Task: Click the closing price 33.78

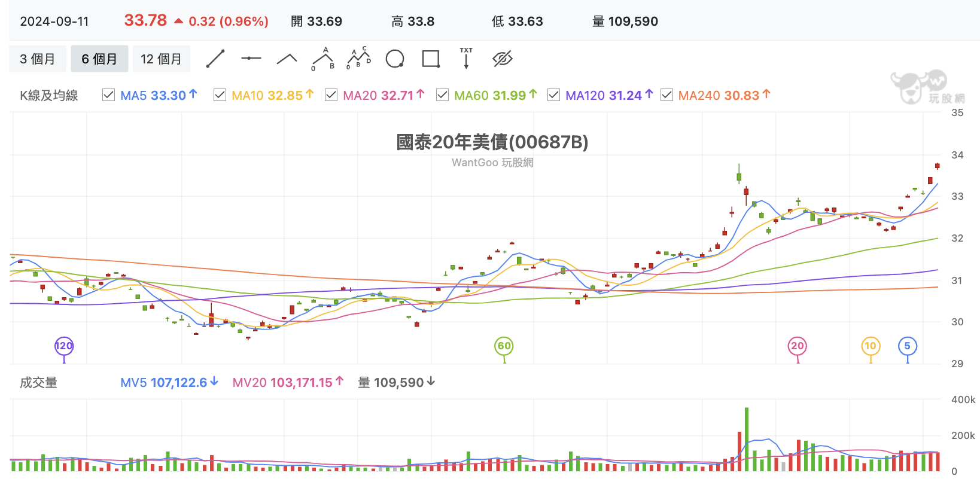Action: (145, 20)
